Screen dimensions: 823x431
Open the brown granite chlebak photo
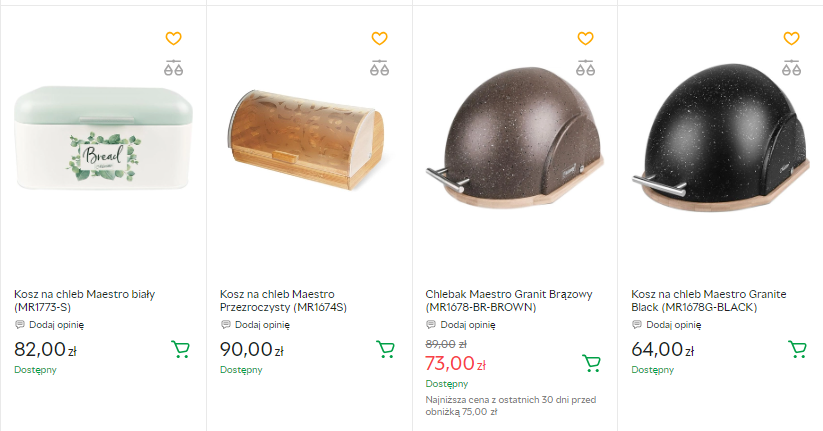[x=513, y=145]
